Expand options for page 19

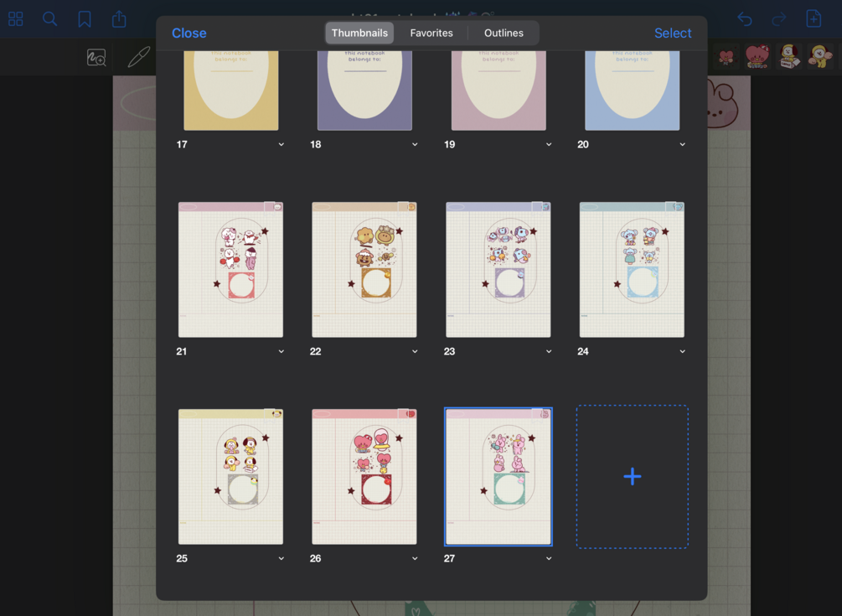pyautogui.click(x=549, y=144)
